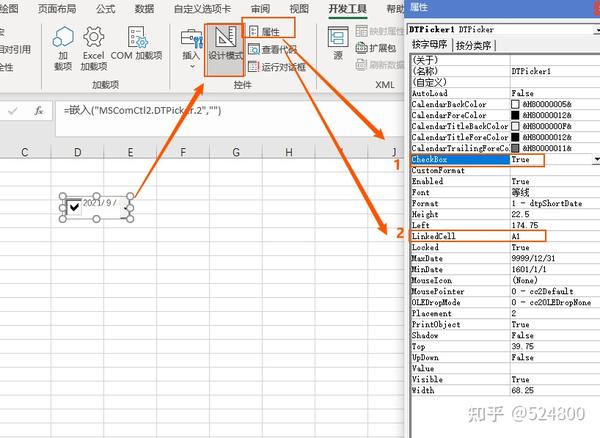The height and width of the screenshot is (438, 600).
Task: Select the AutoLoad property row
Action: pos(505,93)
